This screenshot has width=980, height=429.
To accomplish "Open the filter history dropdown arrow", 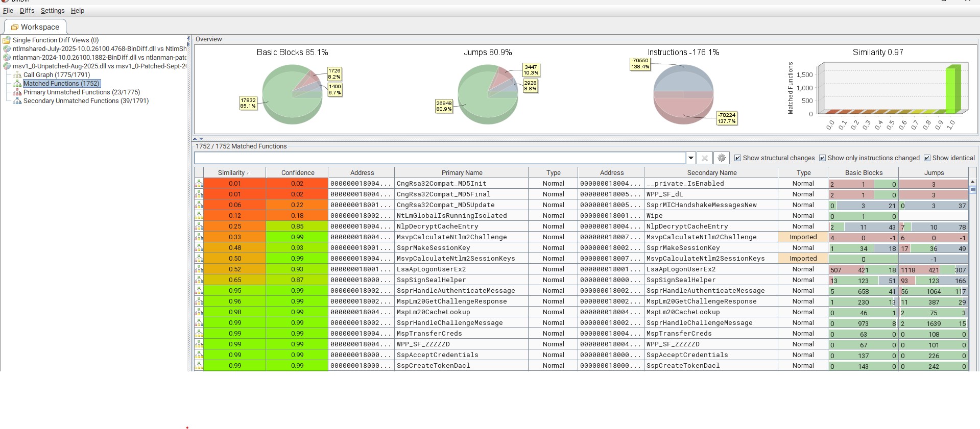I will click(x=690, y=158).
